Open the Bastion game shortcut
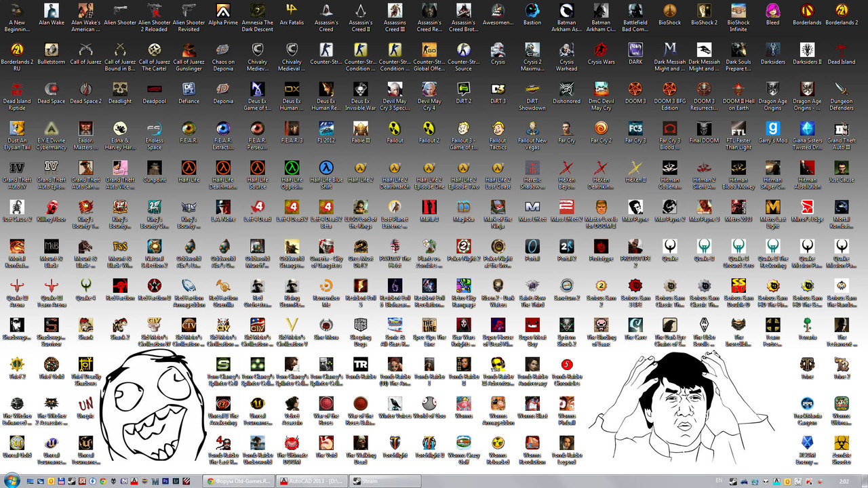This screenshot has width=868, height=488. click(x=532, y=15)
